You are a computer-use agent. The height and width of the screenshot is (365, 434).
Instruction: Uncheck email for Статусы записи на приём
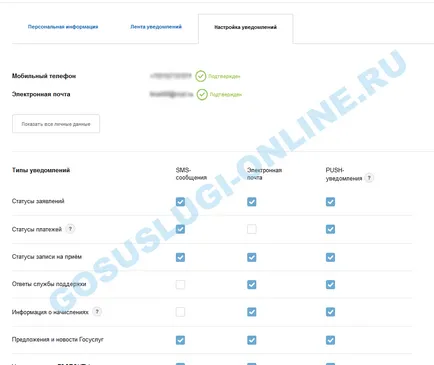[252, 257]
